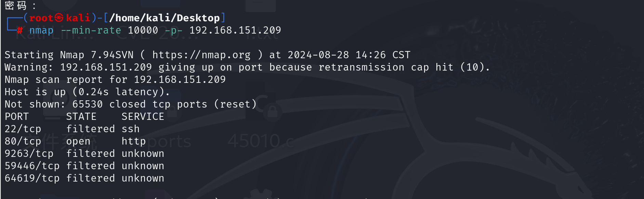Click the /home/kali/Desktop path in prompt
The width and height of the screenshot is (644, 199).
pos(165,18)
